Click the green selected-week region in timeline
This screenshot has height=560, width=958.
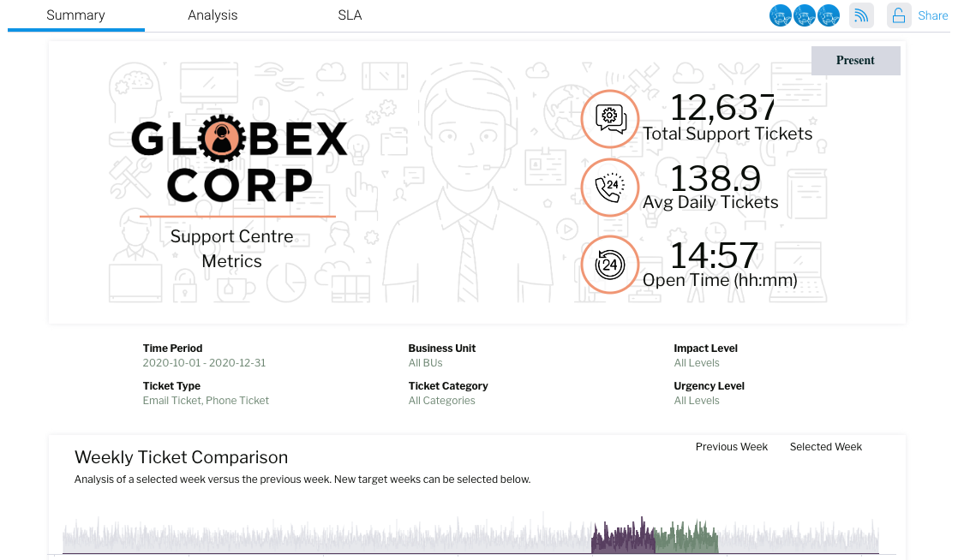[x=686, y=539]
